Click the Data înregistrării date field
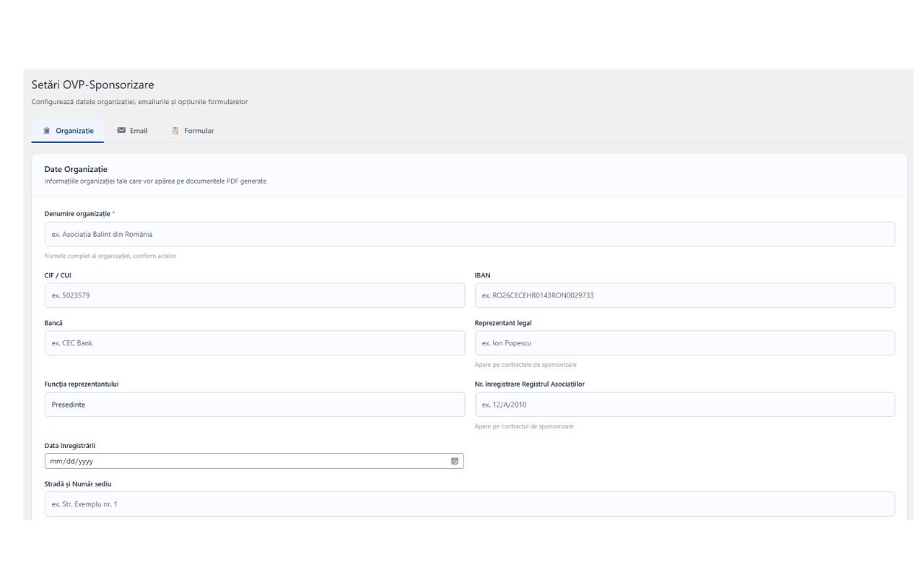924x578 pixels. pyautogui.click(x=254, y=461)
